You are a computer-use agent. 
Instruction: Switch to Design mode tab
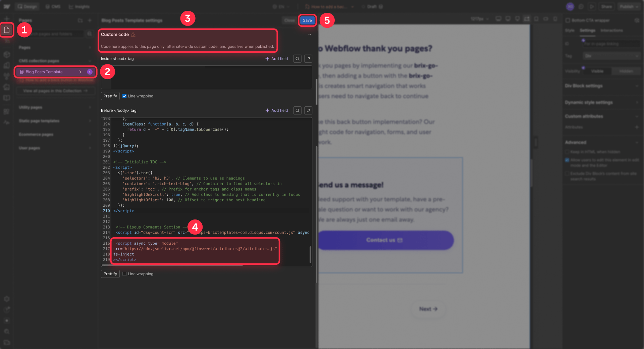pyautogui.click(x=27, y=6)
